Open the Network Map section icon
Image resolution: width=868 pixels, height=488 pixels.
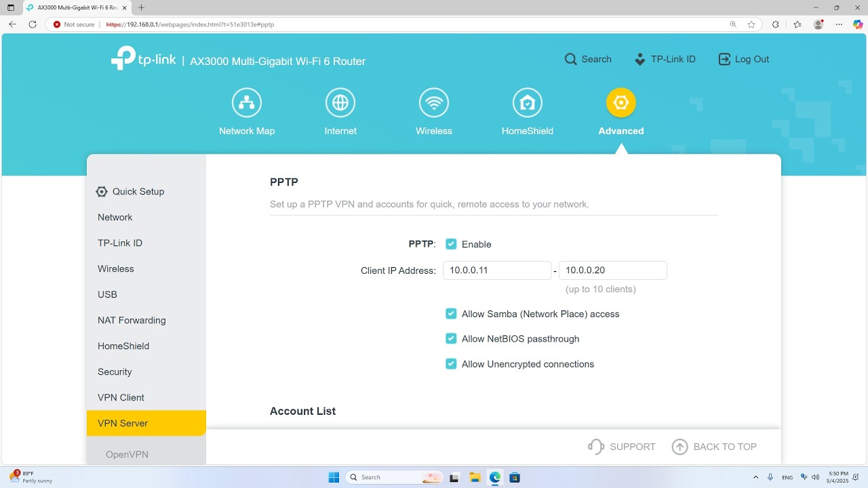[247, 103]
